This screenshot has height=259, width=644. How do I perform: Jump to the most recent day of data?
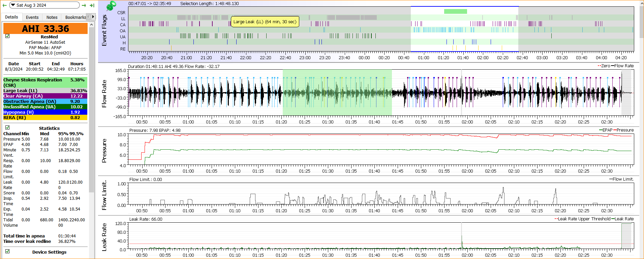tap(92, 5)
